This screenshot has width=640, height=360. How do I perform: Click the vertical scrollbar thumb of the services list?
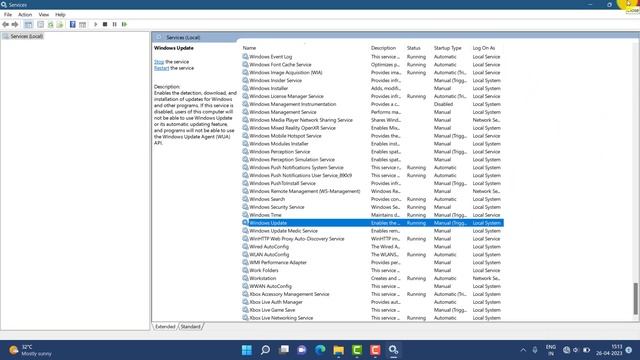(636, 298)
